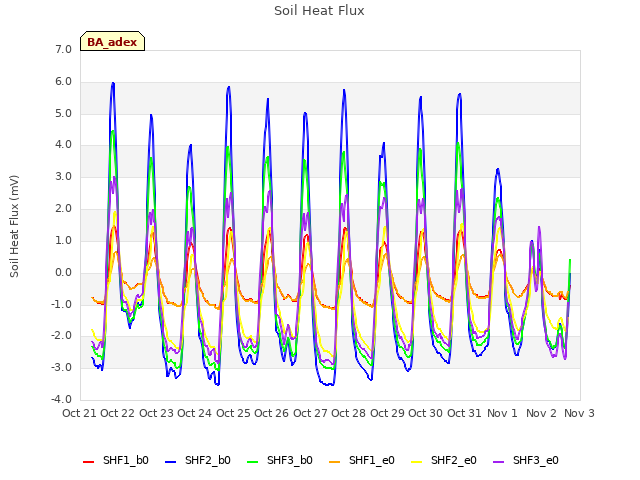Select the SHF3_e0 legend label

[x=536, y=461]
